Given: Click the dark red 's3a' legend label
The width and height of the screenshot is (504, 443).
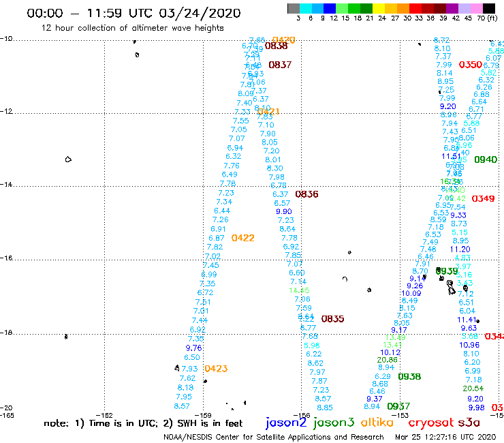Looking at the screenshot, I should point(469,423).
